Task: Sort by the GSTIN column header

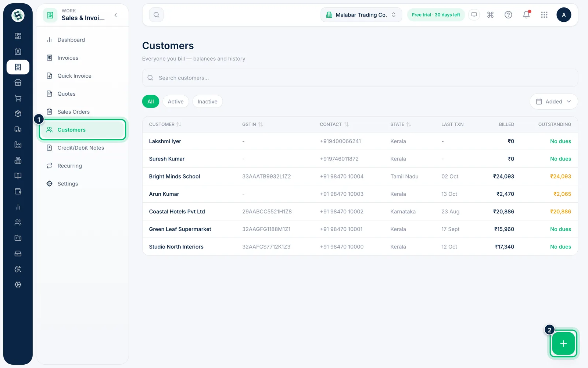Action: [252, 124]
